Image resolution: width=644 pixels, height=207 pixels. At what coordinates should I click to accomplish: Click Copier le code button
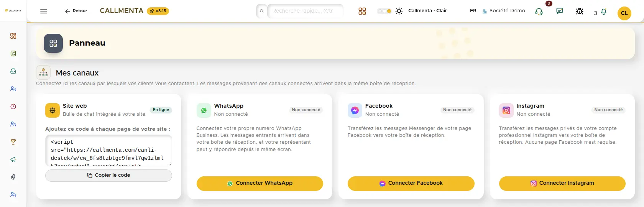point(108,176)
